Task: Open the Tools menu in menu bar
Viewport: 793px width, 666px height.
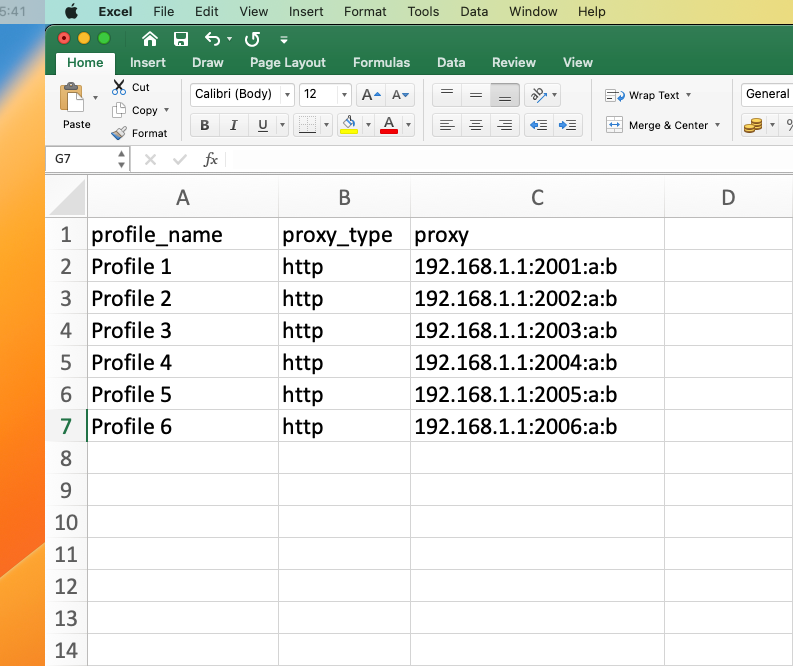Action: coord(423,12)
